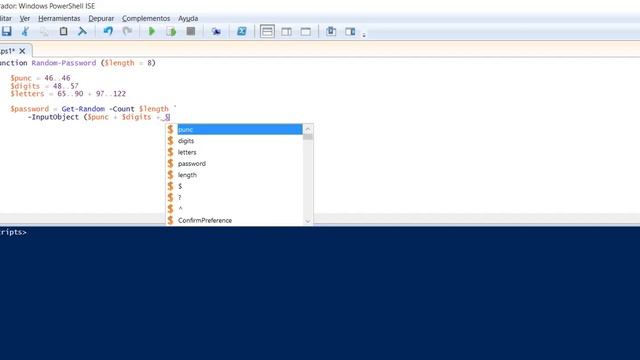The width and height of the screenshot is (640, 360).
Task: Click IntelliSense list scroll down arrow
Action: click(x=308, y=221)
